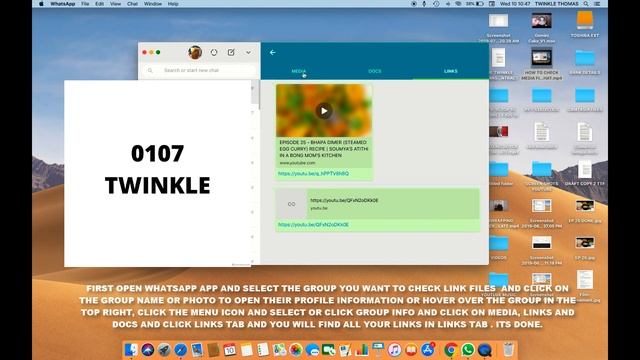Open App Store from the Dock

pyautogui.click(x=428, y=350)
